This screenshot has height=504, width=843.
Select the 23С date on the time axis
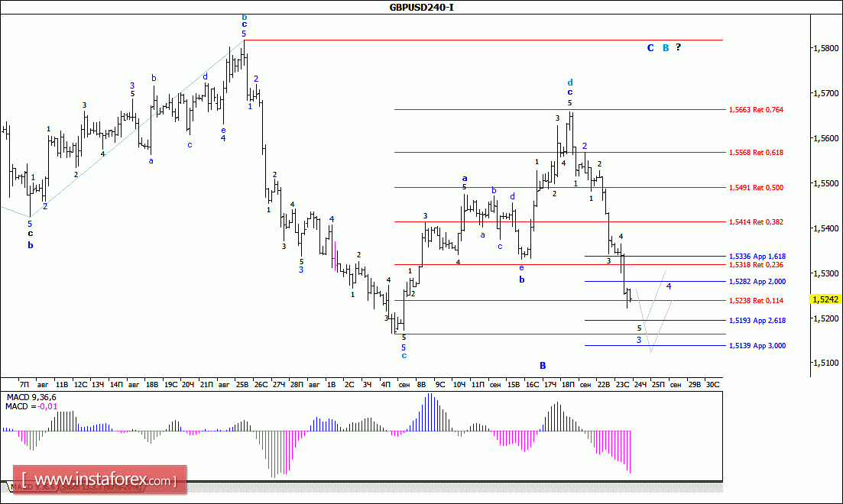coord(622,385)
